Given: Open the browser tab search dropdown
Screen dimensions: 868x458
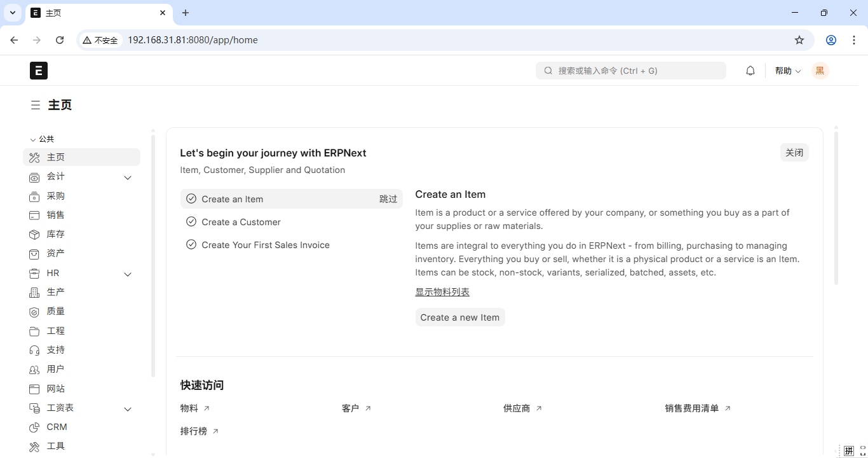Looking at the screenshot, I should coord(12,13).
